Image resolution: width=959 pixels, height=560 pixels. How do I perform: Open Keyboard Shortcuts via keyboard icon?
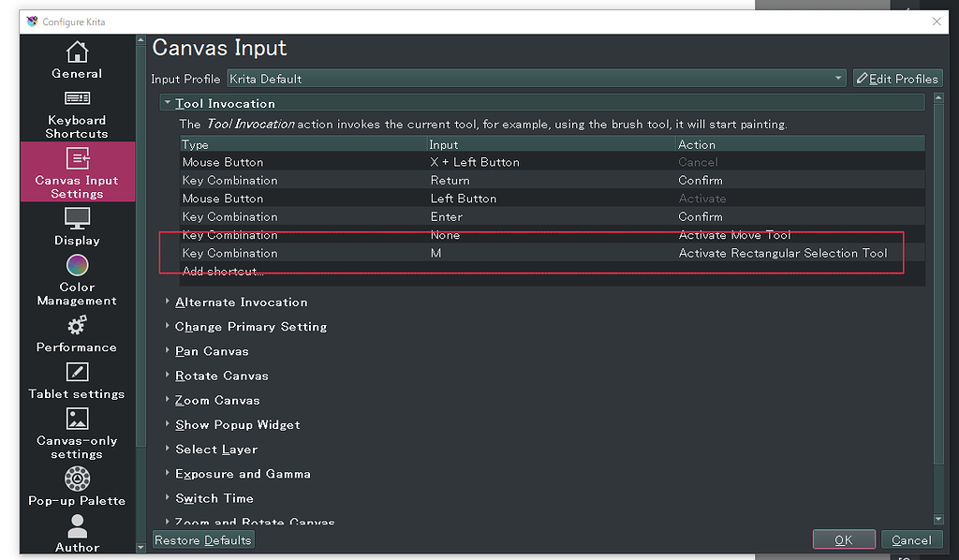(x=77, y=98)
